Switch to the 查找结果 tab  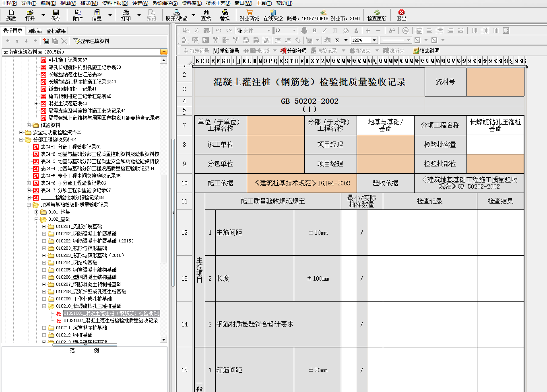tap(56, 31)
